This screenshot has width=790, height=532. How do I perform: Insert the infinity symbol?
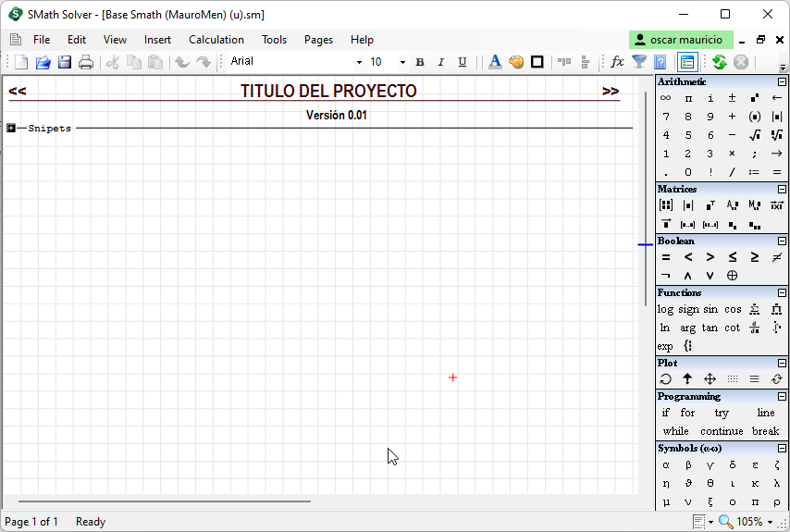point(665,98)
